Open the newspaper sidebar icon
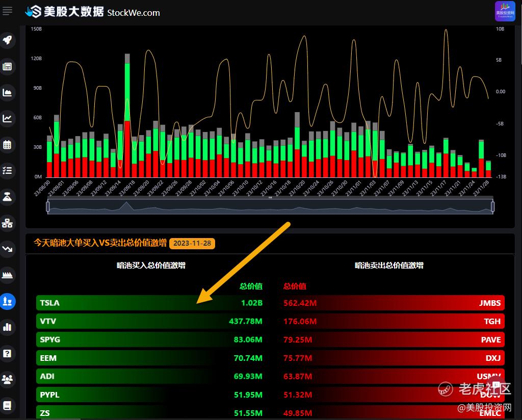The width and height of the screenshot is (522, 420). pos(7,67)
